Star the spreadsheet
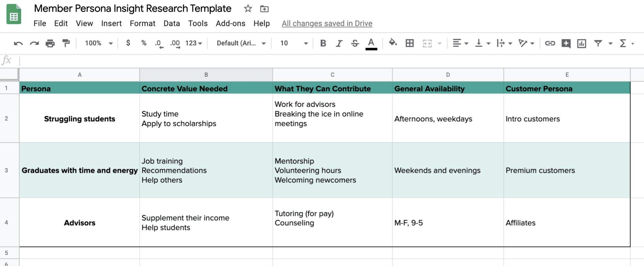The width and height of the screenshot is (644, 266). point(248,8)
